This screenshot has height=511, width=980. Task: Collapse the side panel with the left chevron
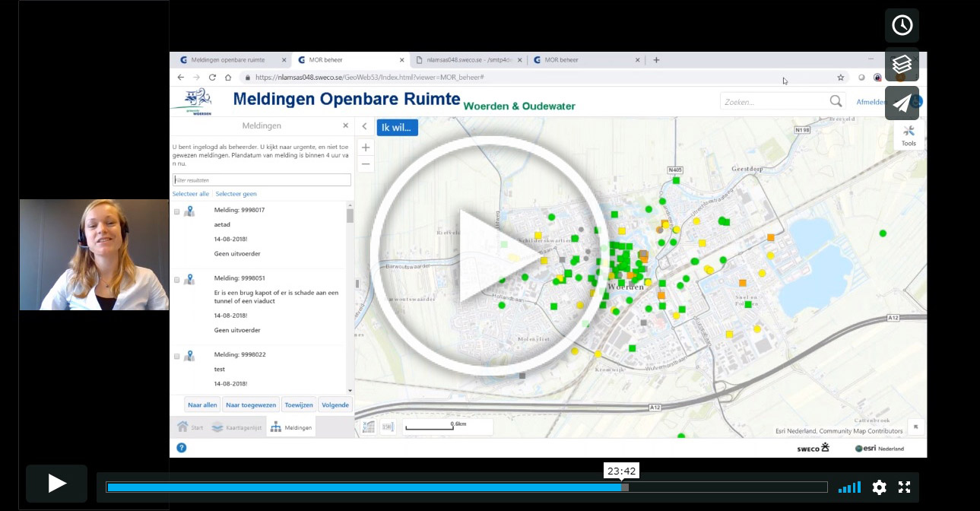pyautogui.click(x=365, y=127)
